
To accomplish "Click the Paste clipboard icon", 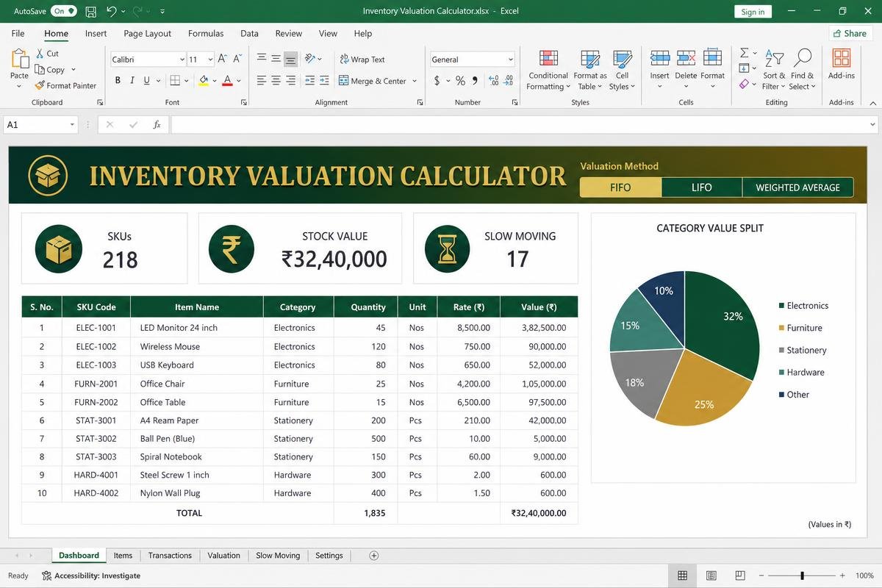I will click(19, 60).
